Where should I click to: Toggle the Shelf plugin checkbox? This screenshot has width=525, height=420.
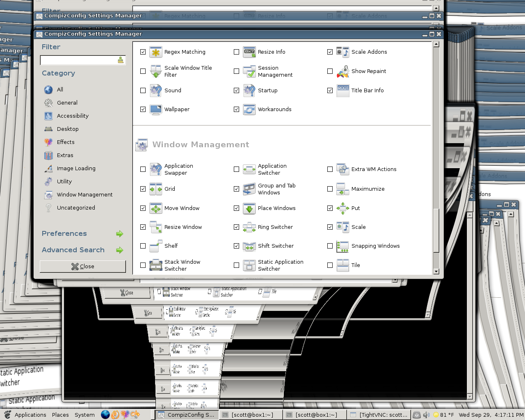tap(143, 246)
